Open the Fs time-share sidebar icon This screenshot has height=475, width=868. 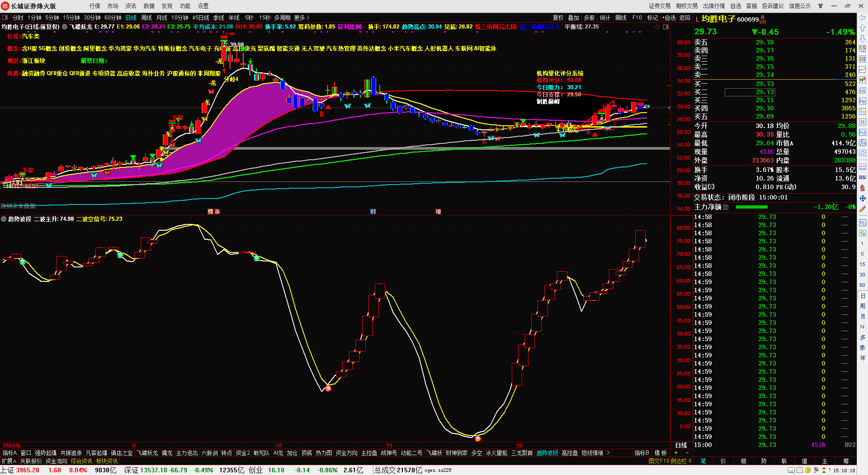point(863,223)
